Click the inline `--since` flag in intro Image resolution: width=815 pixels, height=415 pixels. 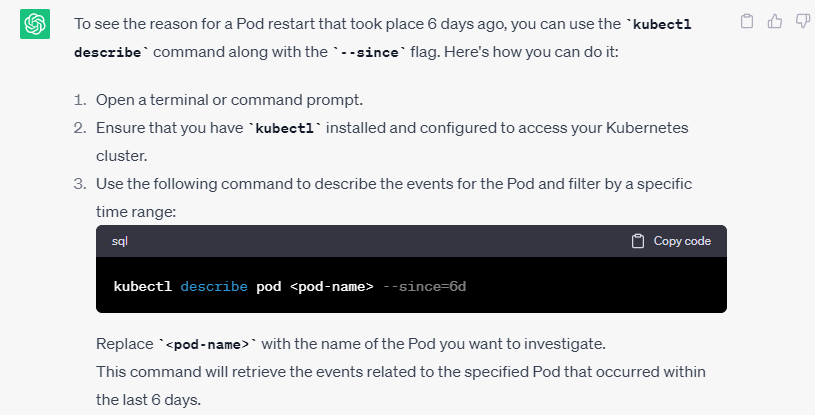click(369, 52)
